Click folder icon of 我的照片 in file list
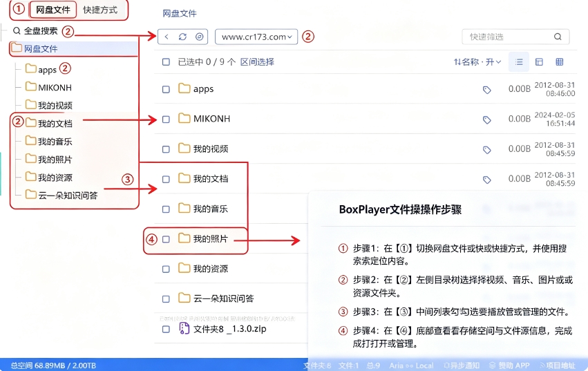The height and width of the screenshot is (371, 588). click(x=184, y=238)
